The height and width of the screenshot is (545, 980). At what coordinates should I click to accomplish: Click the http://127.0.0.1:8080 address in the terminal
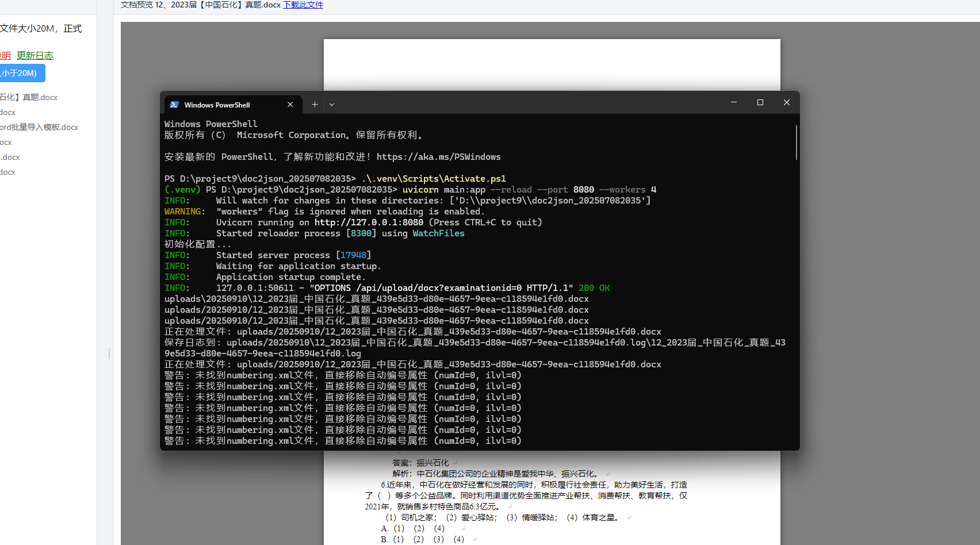(x=369, y=222)
